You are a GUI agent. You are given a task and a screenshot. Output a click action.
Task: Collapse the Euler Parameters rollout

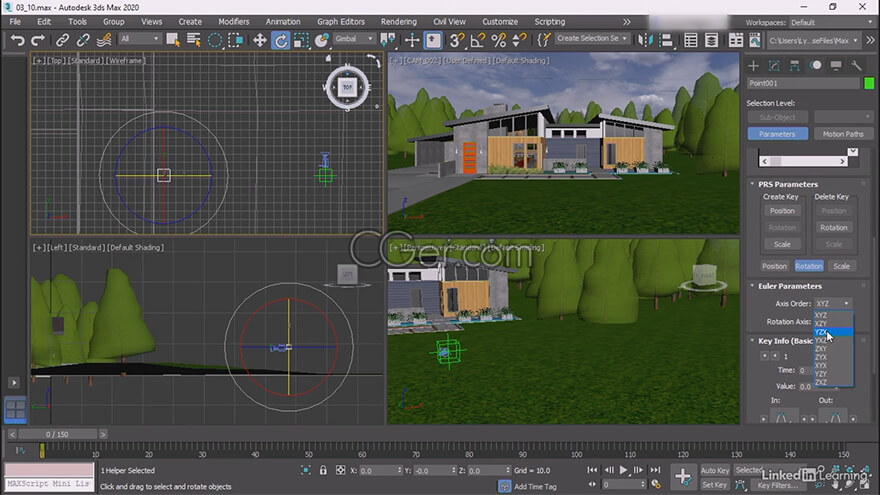pyautogui.click(x=790, y=286)
